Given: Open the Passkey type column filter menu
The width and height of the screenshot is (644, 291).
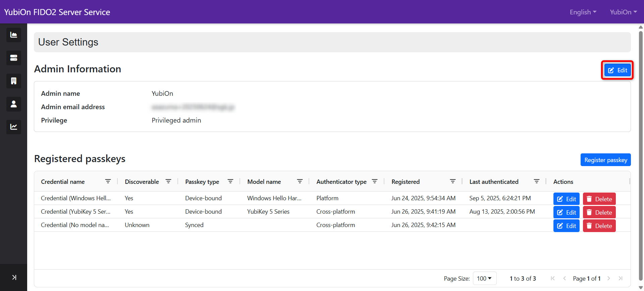Looking at the screenshot, I should [230, 181].
